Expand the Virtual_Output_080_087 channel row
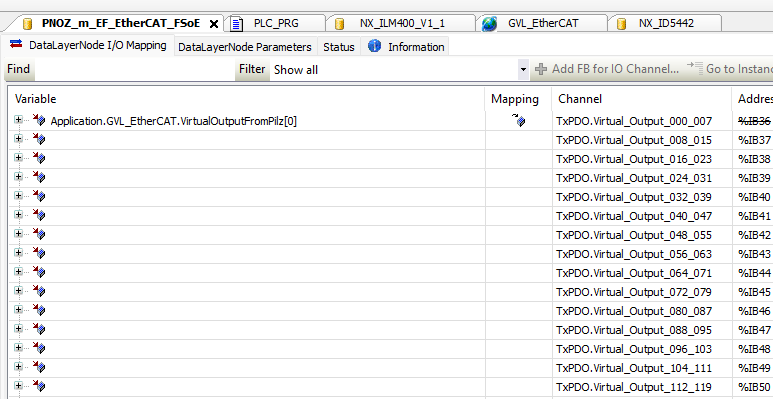 18,310
